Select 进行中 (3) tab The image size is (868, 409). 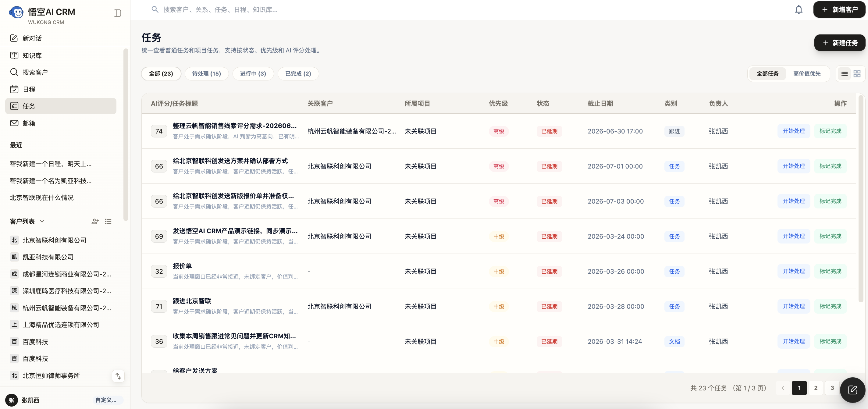pyautogui.click(x=253, y=73)
